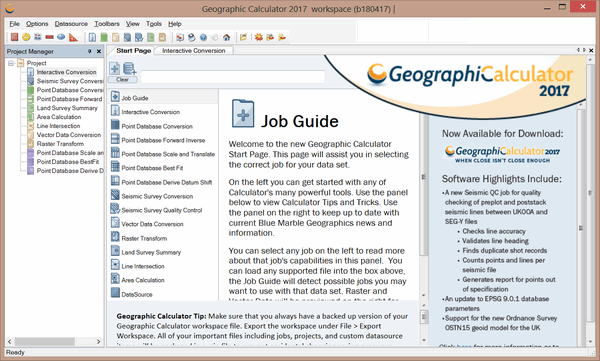Open Point Database Forward in Project Manager
This screenshot has width=600, height=361.
(69, 99)
